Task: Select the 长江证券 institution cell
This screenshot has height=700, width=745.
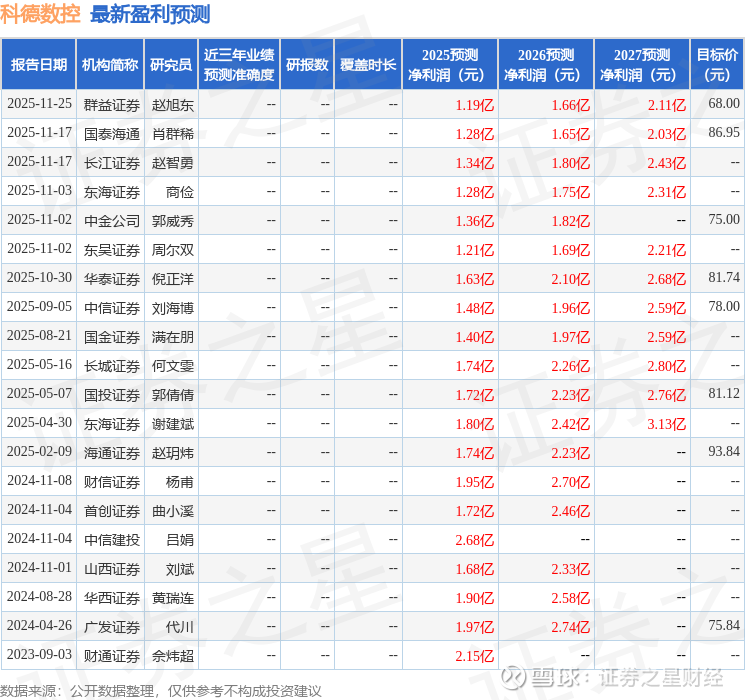Action: [112, 163]
